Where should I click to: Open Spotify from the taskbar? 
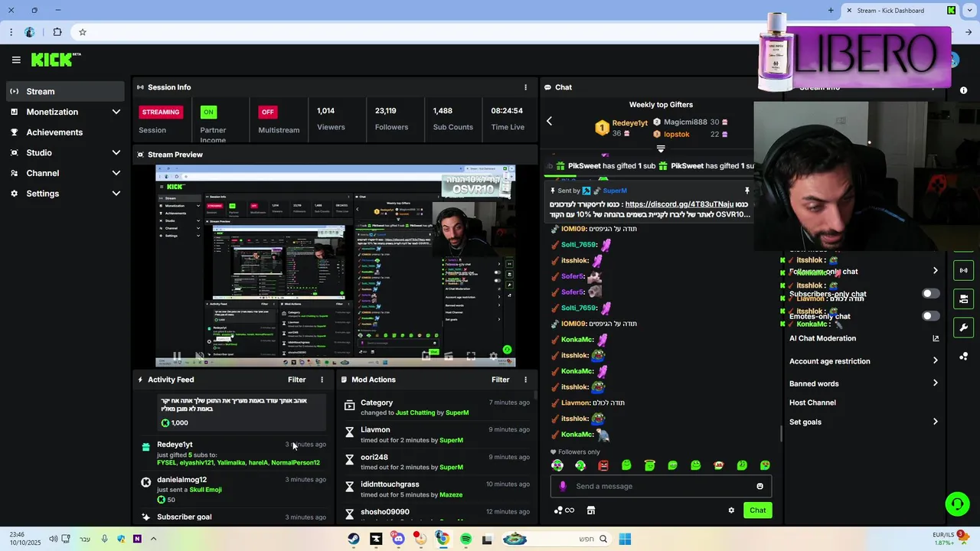point(465,539)
